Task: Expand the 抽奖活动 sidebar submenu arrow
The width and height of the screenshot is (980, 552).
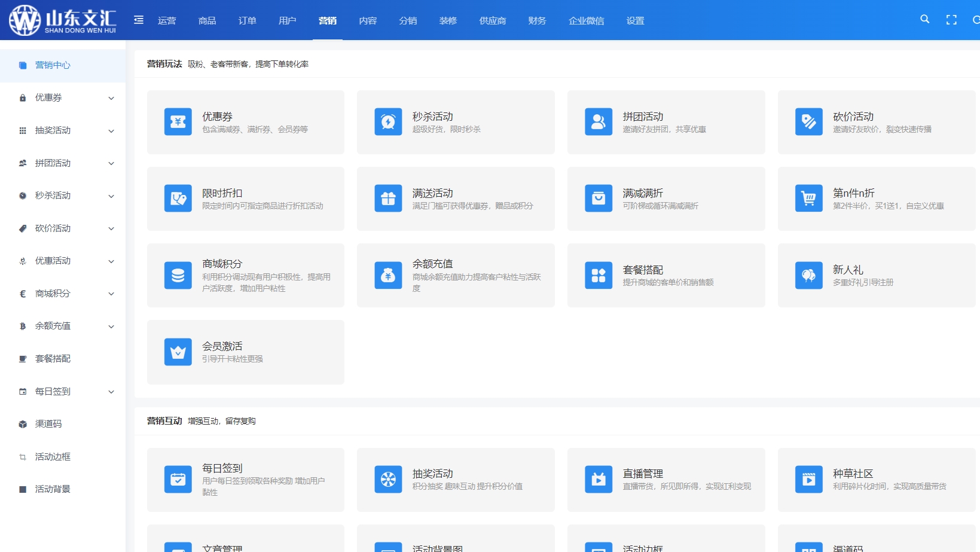Action: tap(111, 131)
